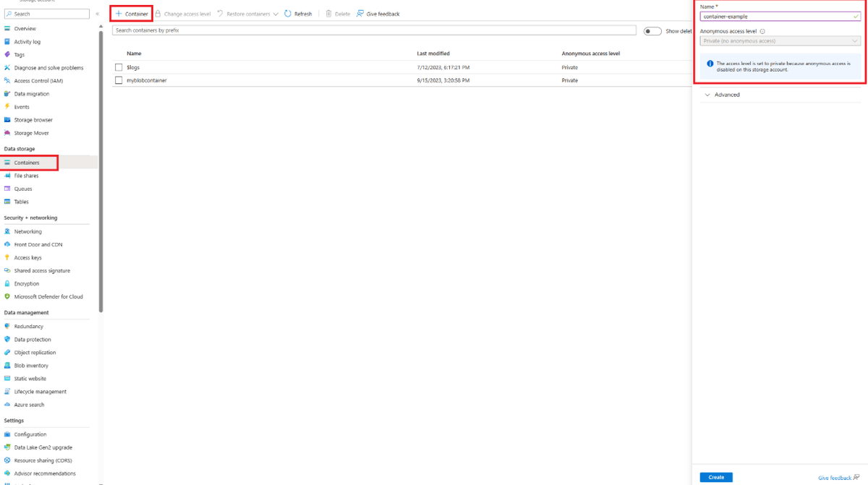This screenshot has width=868, height=485.
Task: Open Front Door and CDN icon
Action: [x=7, y=244]
